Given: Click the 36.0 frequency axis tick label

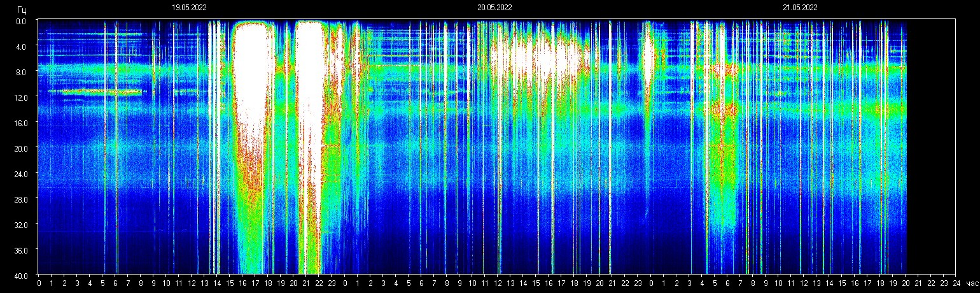Looking at the screenshot, I should point(20,250).
